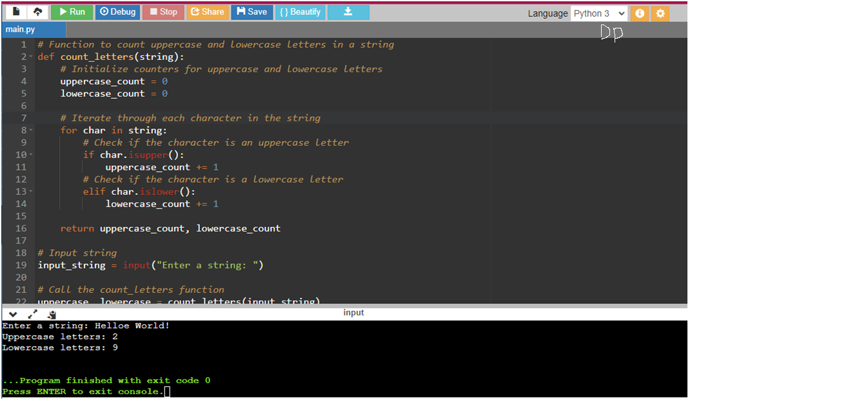Collapse the console panel with the chevron
Viewport: 868px width, 400px height.
click(13, 314)
